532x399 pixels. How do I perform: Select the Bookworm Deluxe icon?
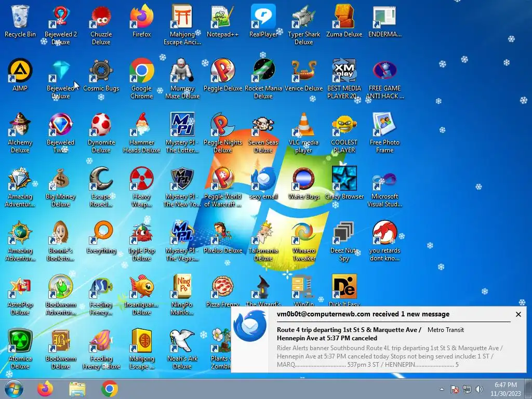[x=61, y=349]
